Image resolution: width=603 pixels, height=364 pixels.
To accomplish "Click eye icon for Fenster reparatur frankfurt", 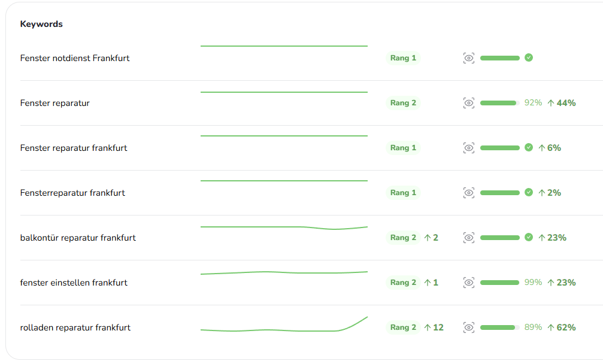I will [x=469, y=148].
